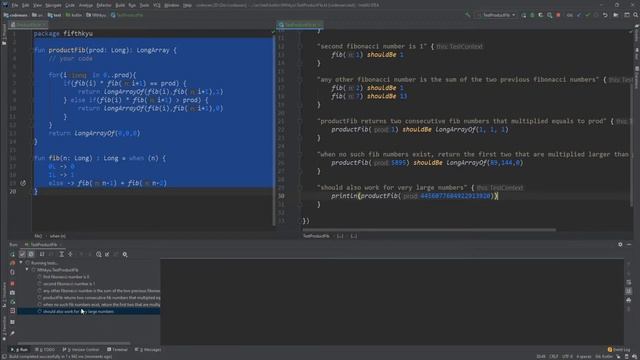Collapse the Running tests root node
The image size is (640, 360).
click(21, 263)
